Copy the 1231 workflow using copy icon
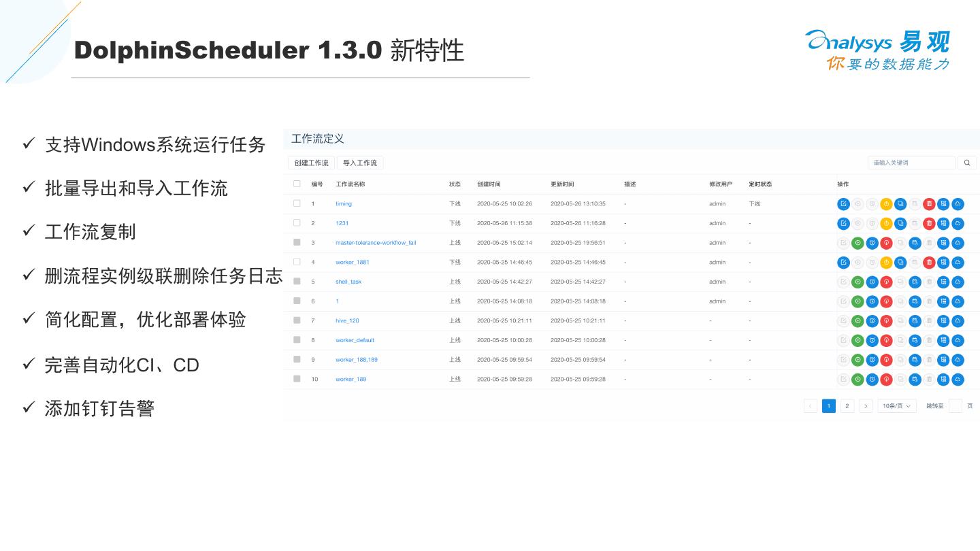 (x=900, y=223)
